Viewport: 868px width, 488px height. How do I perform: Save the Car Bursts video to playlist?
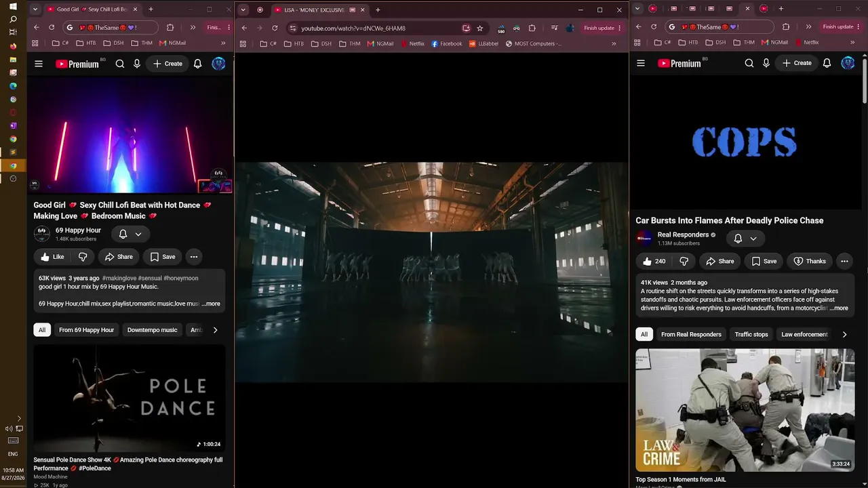click(764, 261)
